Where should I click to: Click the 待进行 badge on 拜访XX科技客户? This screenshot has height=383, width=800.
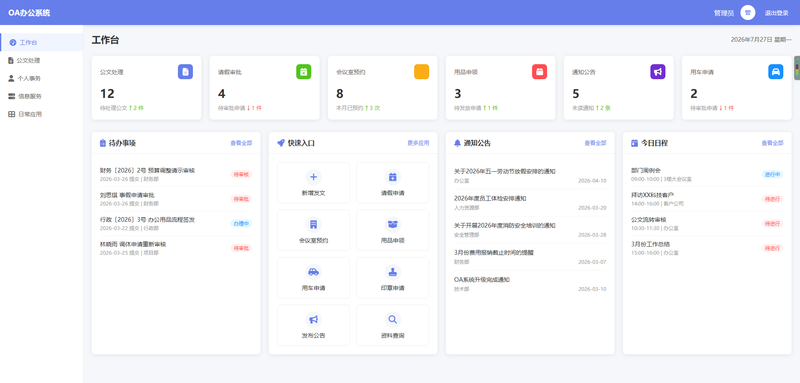point(772,199)
